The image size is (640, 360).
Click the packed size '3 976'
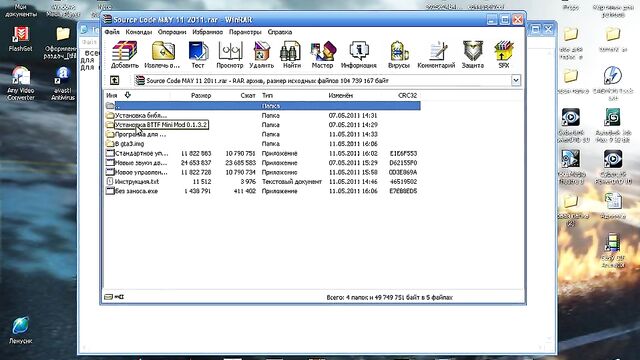click(248, 182)
